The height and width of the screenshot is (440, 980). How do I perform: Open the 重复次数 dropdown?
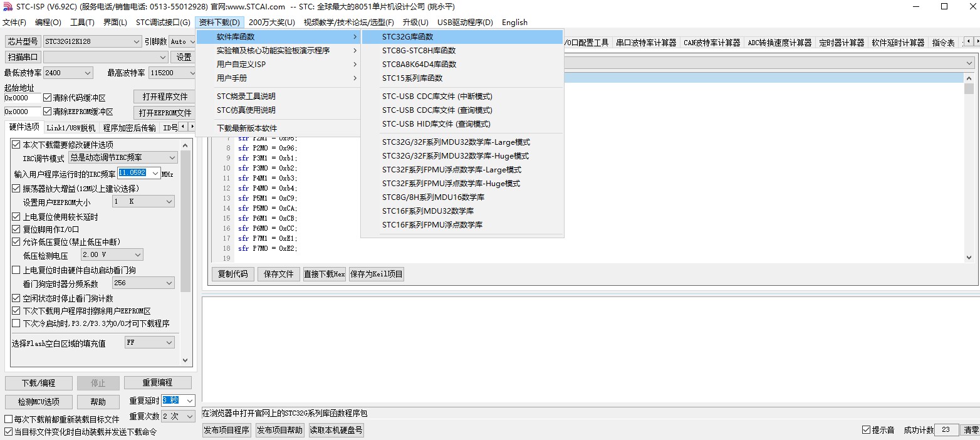click(x=179, y=416)
